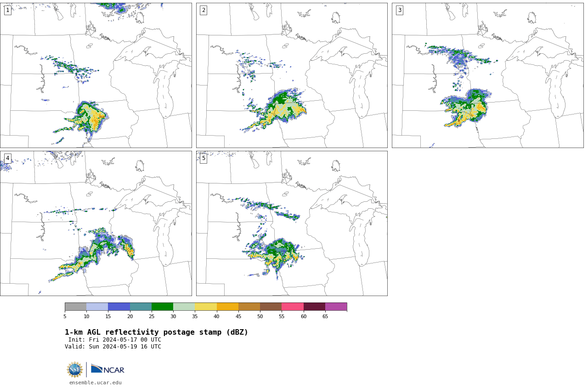Click the purple 65+ dBZ swatch
This screenshot has width=588, height=388.
click(336, 307)
